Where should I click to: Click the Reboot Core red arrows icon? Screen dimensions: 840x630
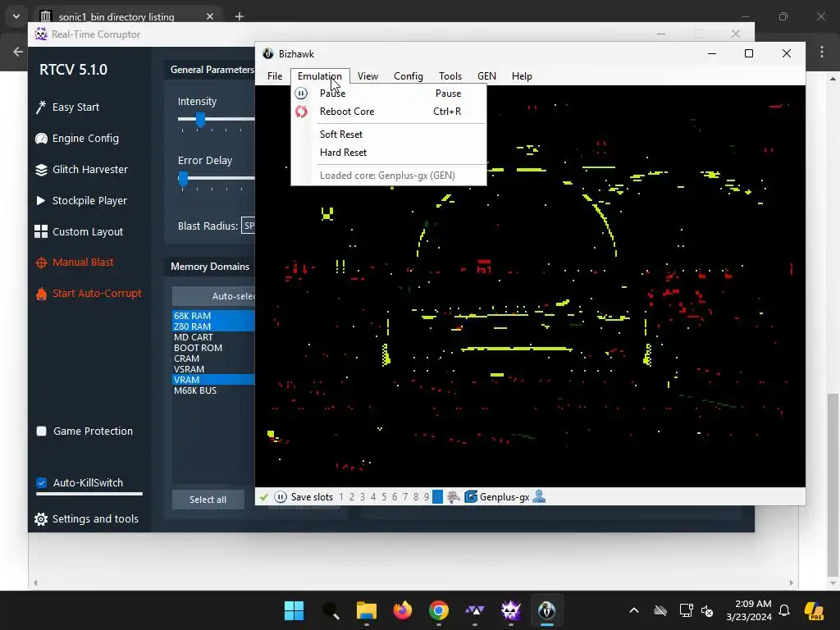pos(301,112)
